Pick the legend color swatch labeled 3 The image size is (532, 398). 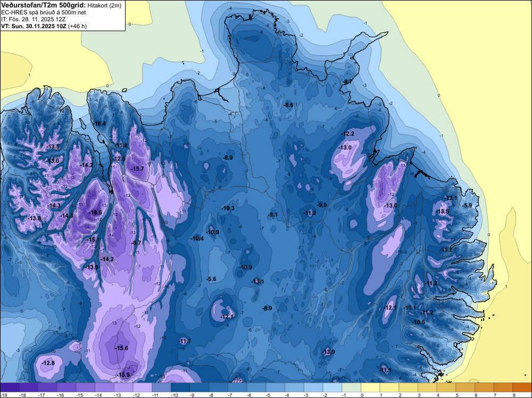click(x=428, y=387)
